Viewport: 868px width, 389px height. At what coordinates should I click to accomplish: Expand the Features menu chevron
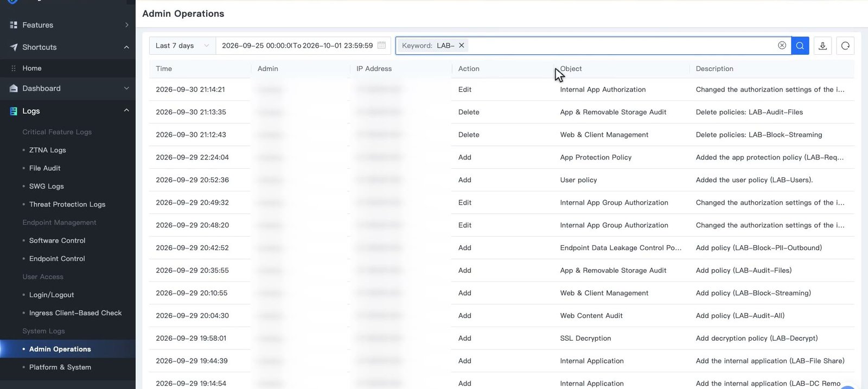coord(126,25)
